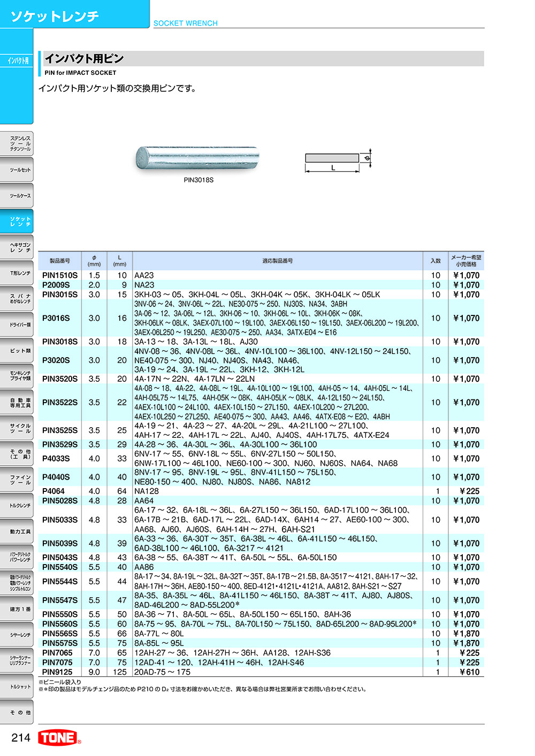Switch to the トルクレンチ side tab
Viewport: 535px width, 756px height.
(17, 505)
